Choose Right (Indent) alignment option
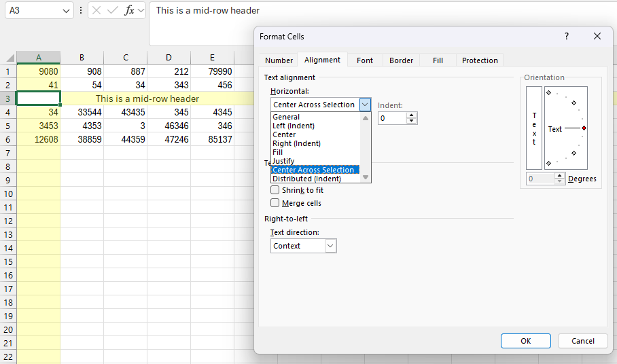This screenshot has width=617, height=364. 315,143
